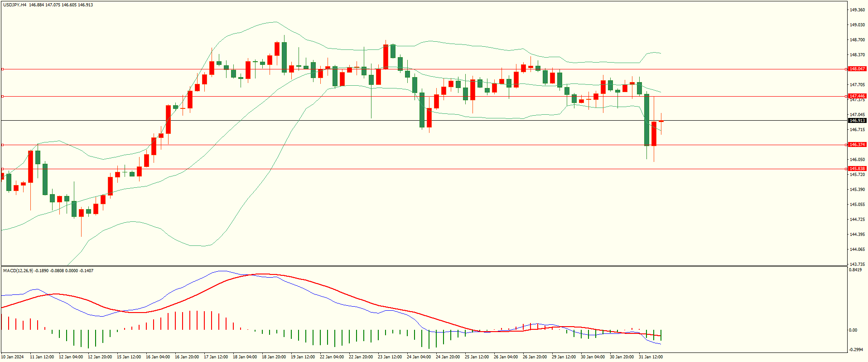Click the square handle of the 147.446 line
Viewport: 868px width, 362px height.
pyautogui.click(x=2, y=96)
